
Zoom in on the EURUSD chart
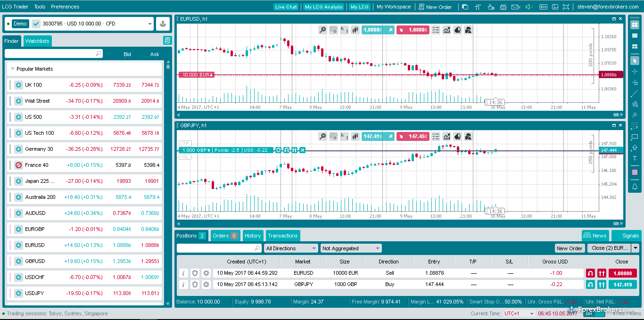tap(322, 30)
